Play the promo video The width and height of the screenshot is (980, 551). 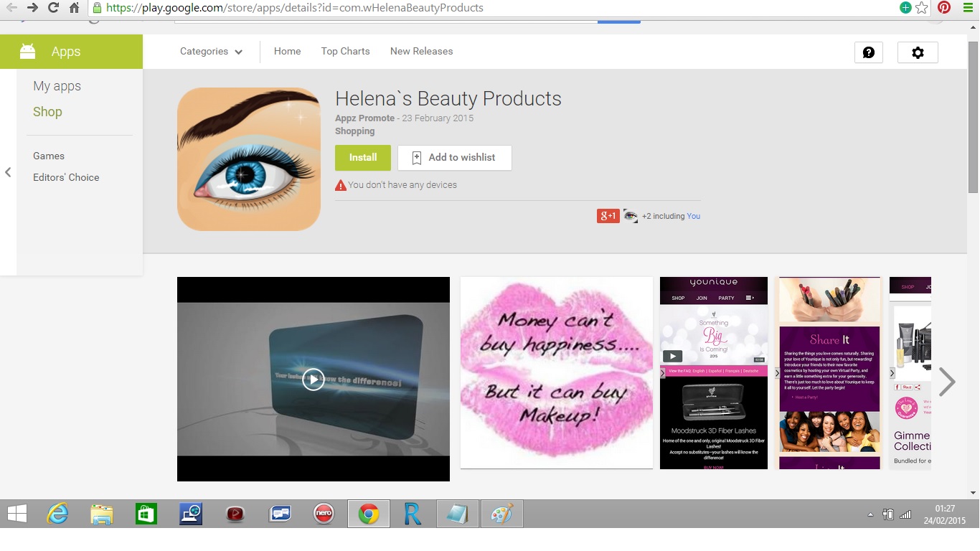coord(314,379)
